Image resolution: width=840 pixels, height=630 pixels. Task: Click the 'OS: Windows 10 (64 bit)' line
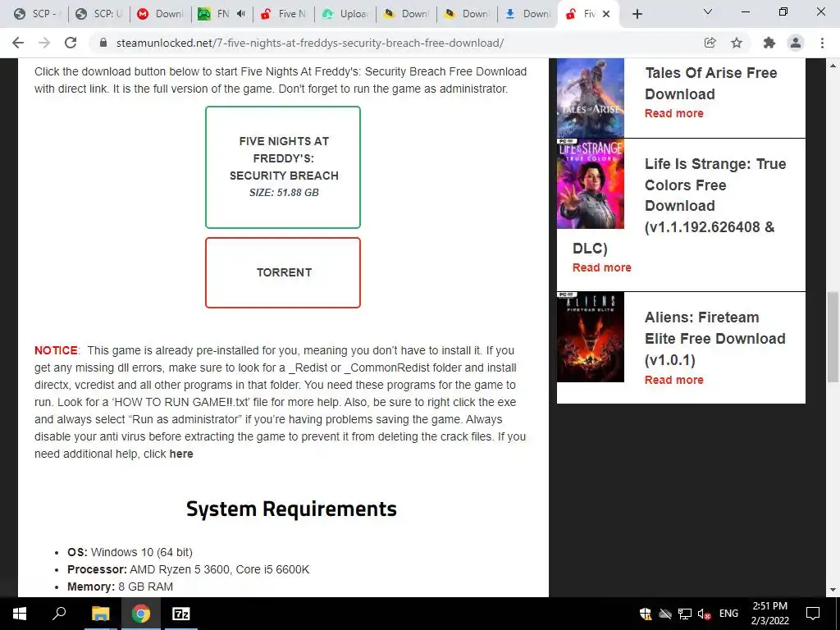pos(130,552)
